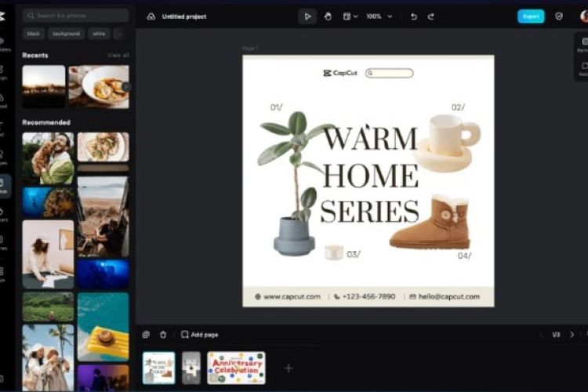Go to previous page arrow
The image size is (588, 392).
coord(540,334)
